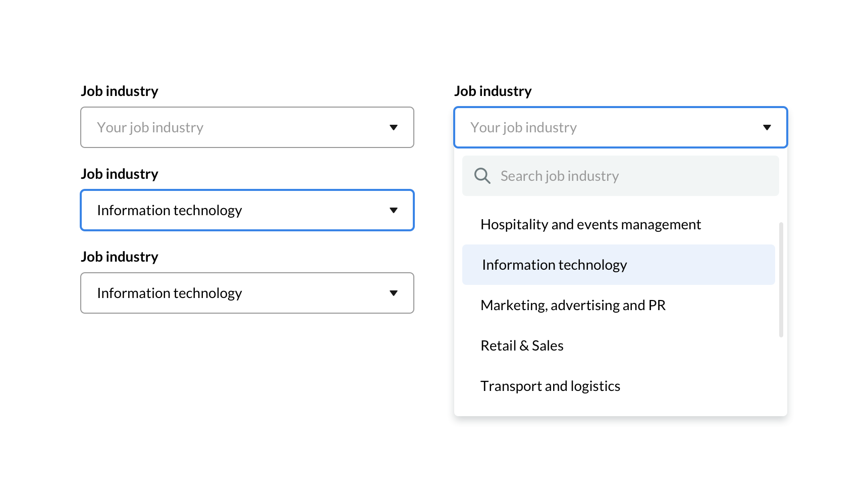Select Hospitality and events management option
The width and height of the screenshot is (868, 497).
click(x=590, y=224)
